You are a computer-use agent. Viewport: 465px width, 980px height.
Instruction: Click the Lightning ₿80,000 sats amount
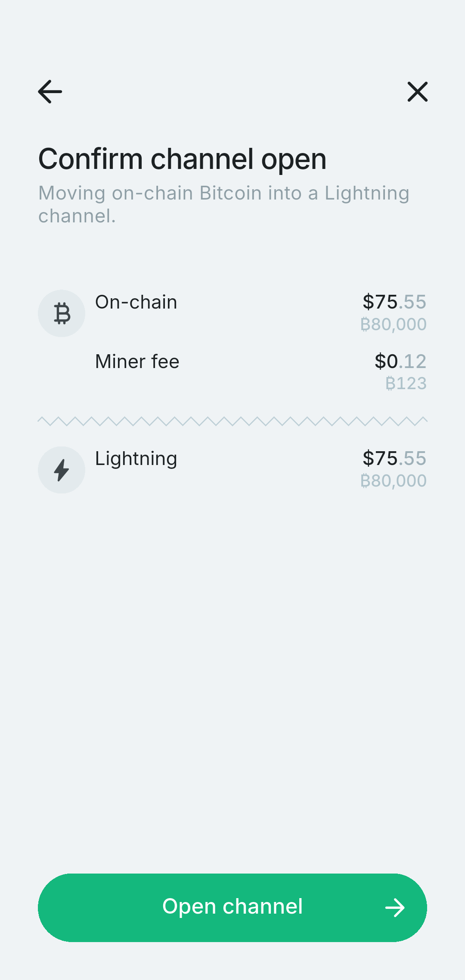click(x=393, y=481)
